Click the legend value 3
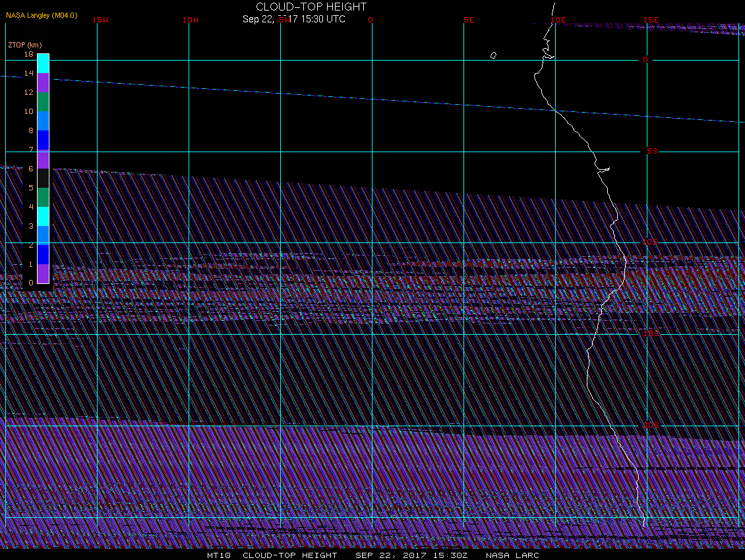The height and width of the screenshot is (560, 745). coord(31,225)
